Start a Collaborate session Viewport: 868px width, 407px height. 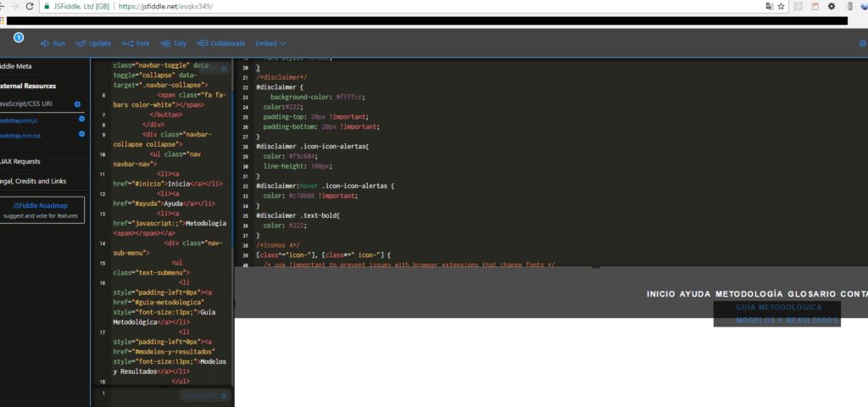point(220,43)
